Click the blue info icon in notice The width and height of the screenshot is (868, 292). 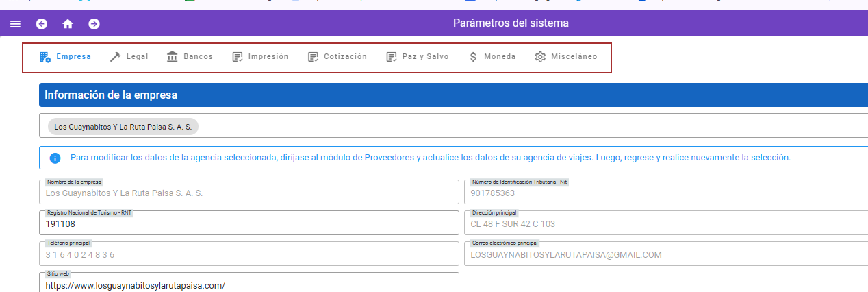pos(55,158)
